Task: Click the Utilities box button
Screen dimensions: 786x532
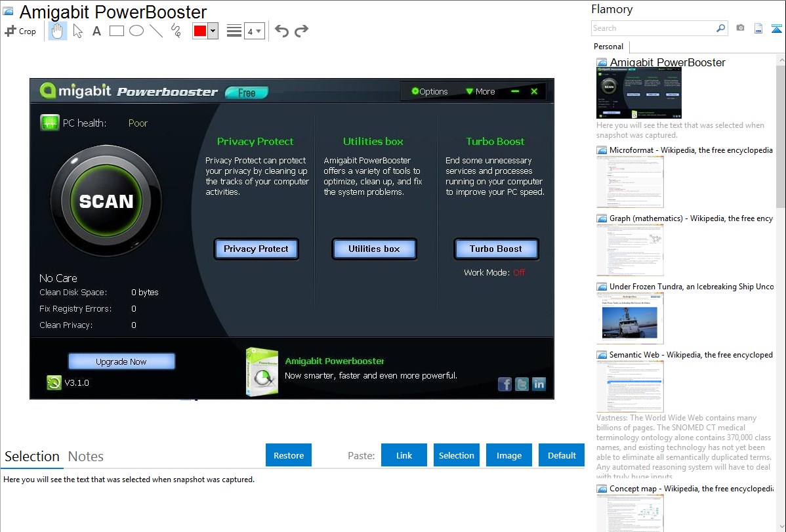Action: pos(374,249)
